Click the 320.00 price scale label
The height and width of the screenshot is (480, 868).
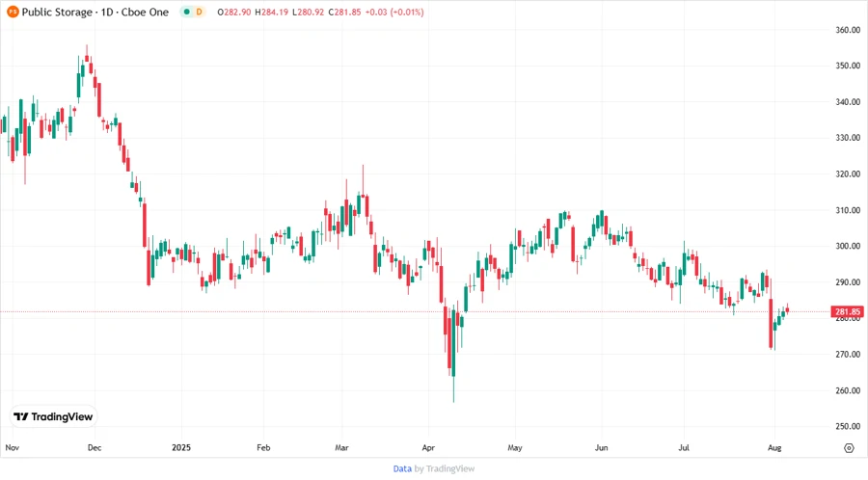point(848,173)
